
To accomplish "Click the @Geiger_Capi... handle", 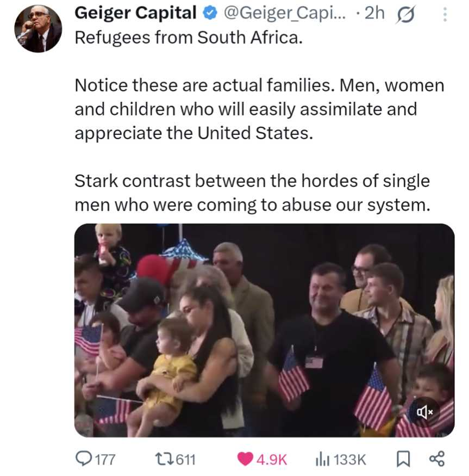I will tap(284, 13).
